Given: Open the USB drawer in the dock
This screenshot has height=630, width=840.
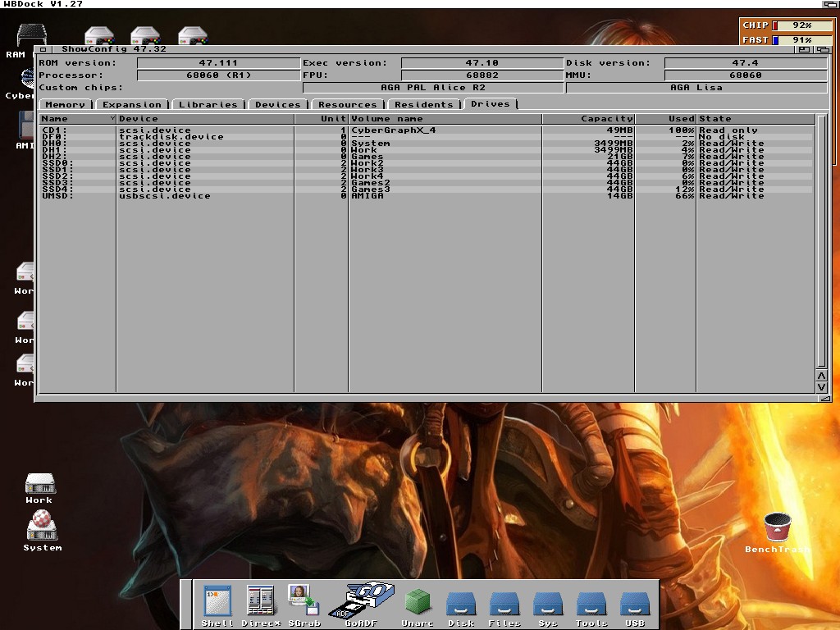Looking at the screenshot, I should tap(635, 608).
